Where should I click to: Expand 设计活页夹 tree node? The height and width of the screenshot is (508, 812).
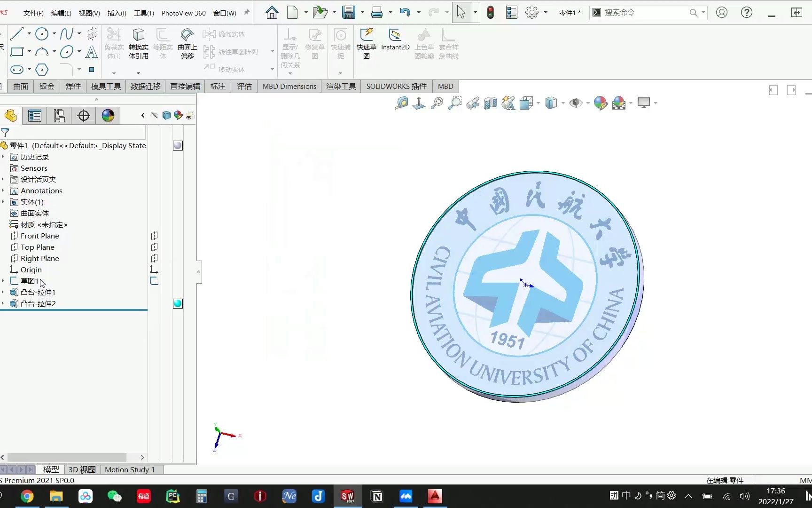[3, 179]
